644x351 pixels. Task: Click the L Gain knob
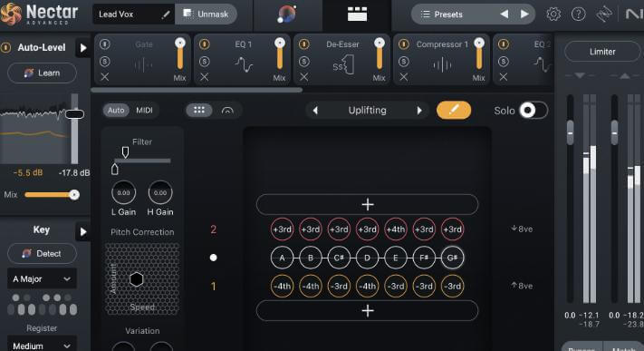(x=123, y=192)
